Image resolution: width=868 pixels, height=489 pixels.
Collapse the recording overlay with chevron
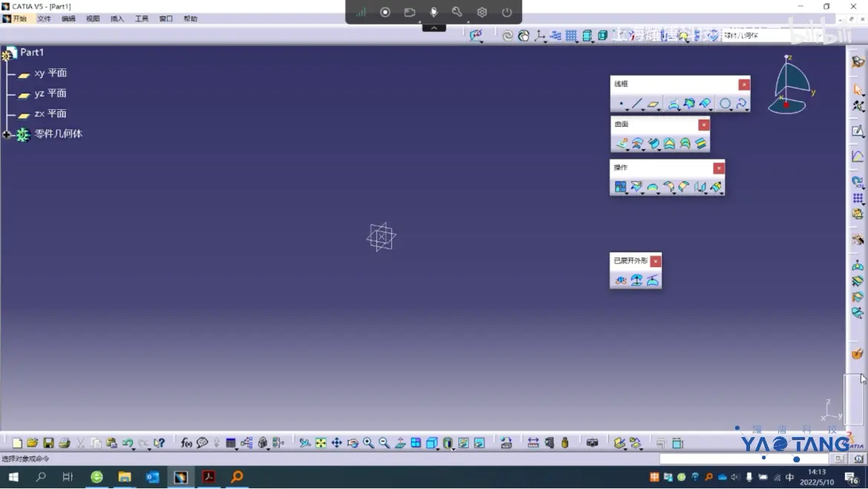point(434,27)
